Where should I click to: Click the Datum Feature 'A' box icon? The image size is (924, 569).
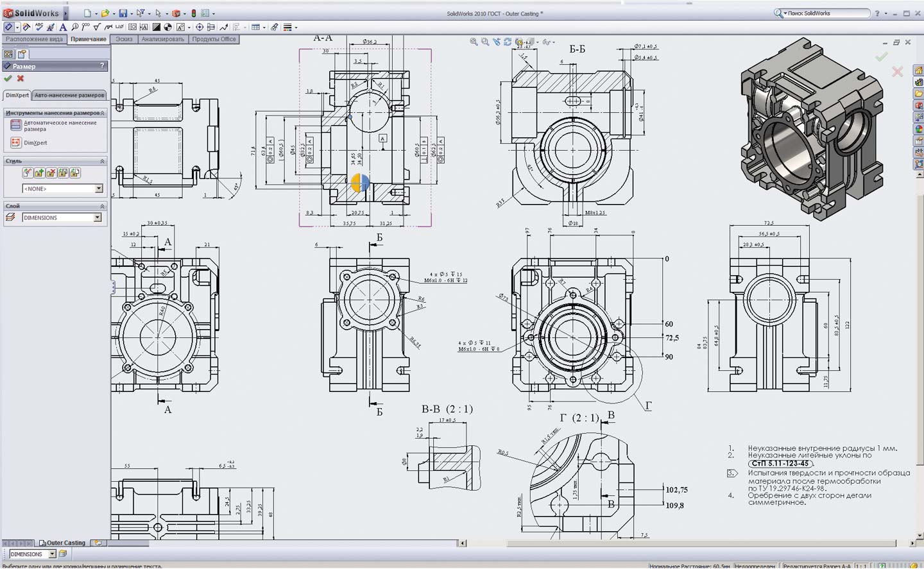(x=144, y=27)
